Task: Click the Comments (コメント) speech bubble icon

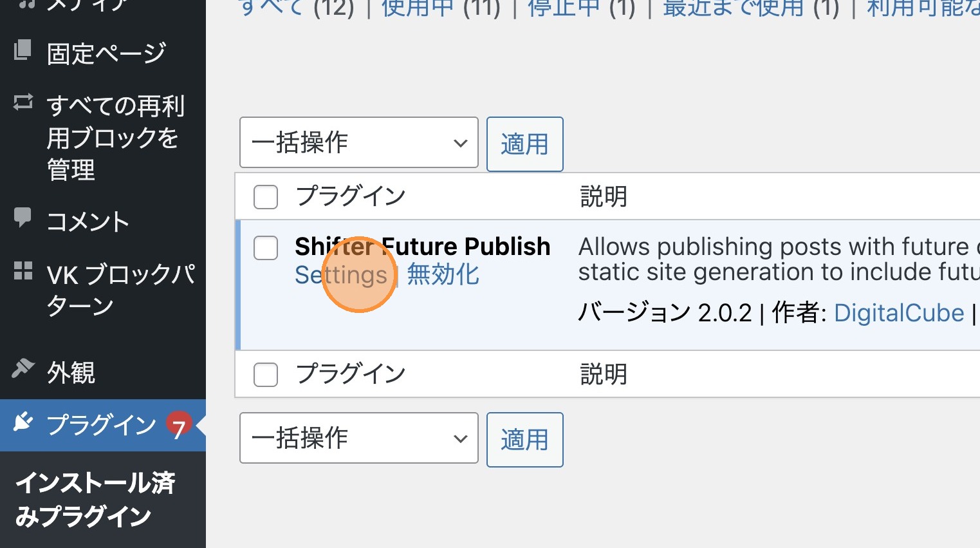Action: click(23, 218)
